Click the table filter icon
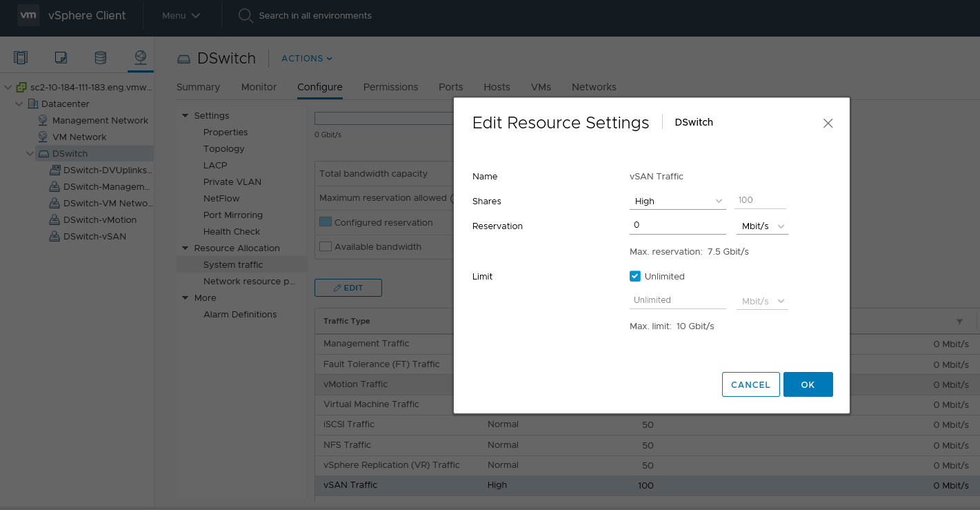 click(959, 322)
